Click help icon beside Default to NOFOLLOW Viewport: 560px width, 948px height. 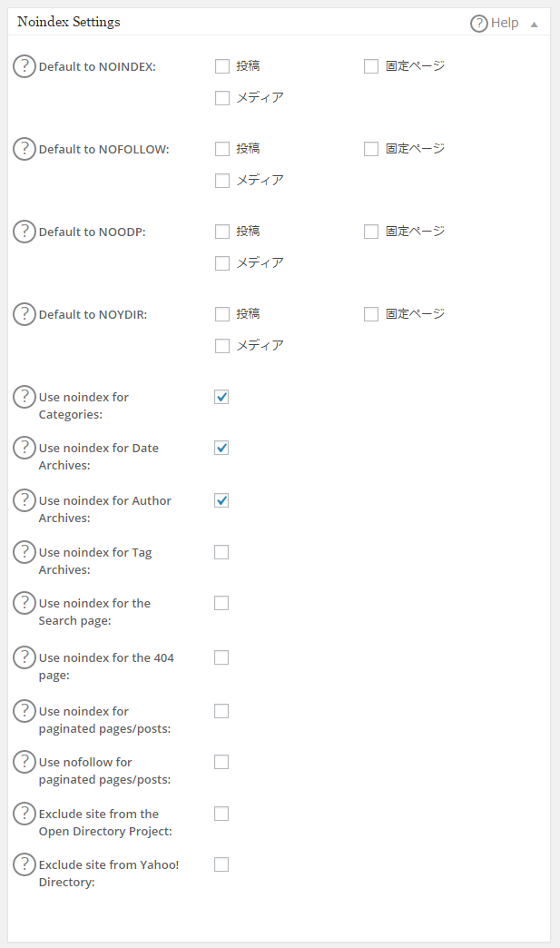pyautogui.click(x=25, y=149)
